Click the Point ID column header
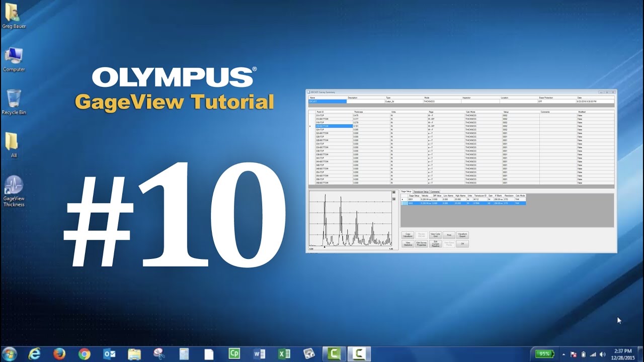The image size is (644, 362). 334,112
